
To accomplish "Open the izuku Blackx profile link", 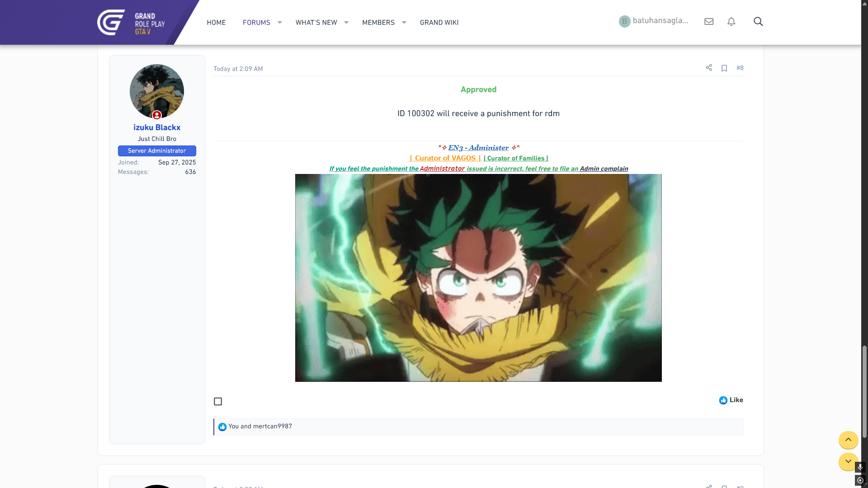I will point(157,127).
